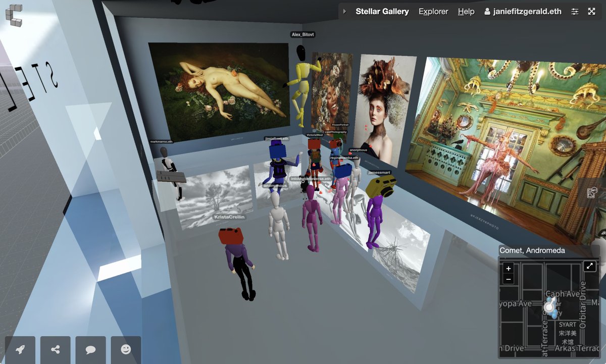
Task: Collapse the top bar using the triangle arrow
Action: point(344,12)
